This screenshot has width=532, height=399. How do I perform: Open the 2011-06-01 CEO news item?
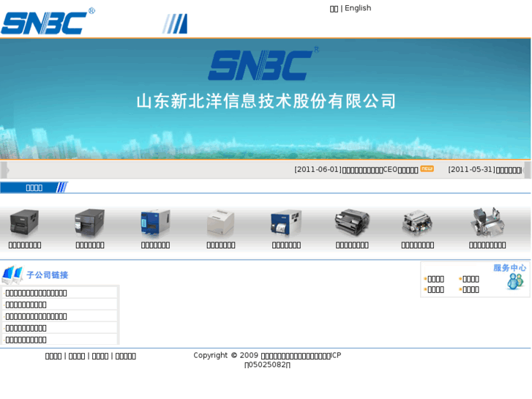(x=356, y=169)
